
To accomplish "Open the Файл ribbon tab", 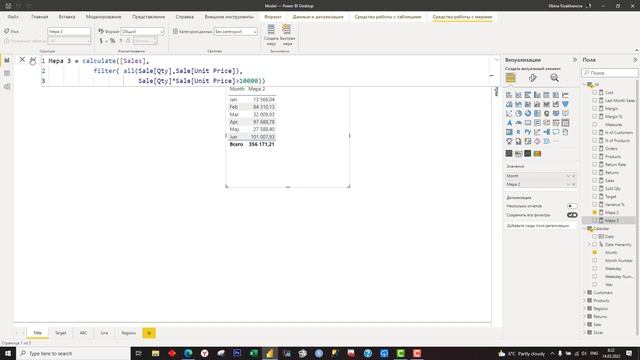I will (x=13, y=17).
